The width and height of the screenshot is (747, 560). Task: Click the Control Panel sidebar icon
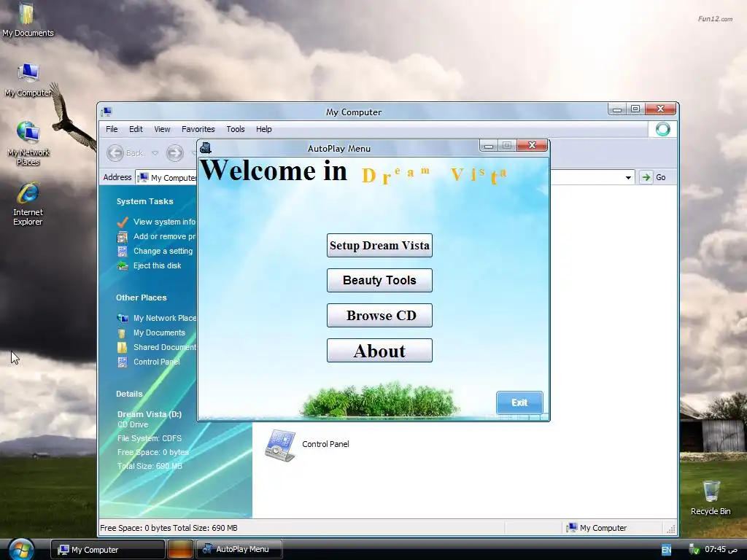click(123, 362)
